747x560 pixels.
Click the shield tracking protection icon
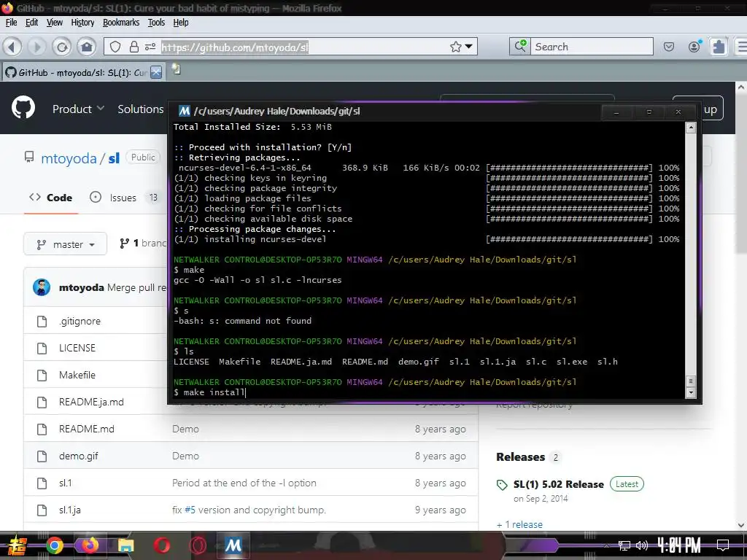pyautogui.click(x=115, y=47)
